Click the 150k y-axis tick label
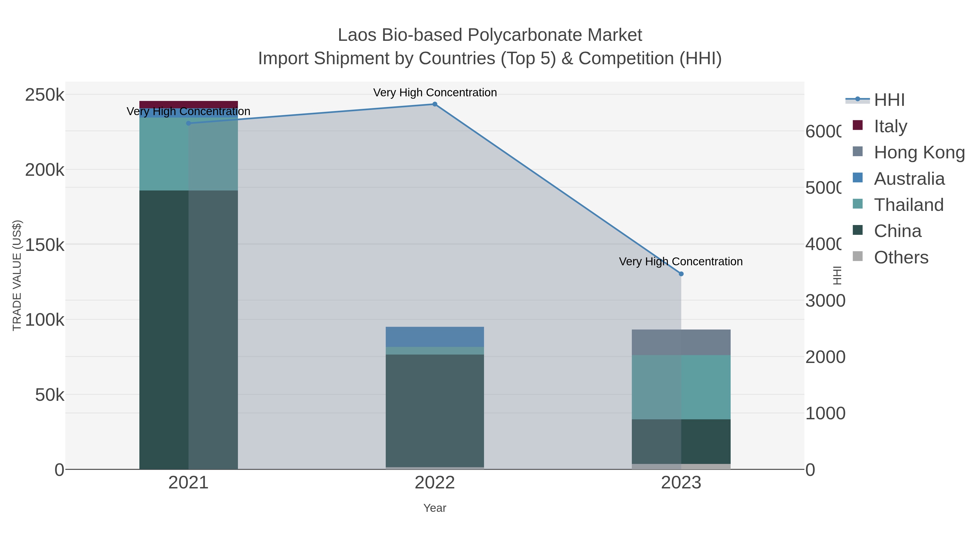Viewport: 980px width, 551px height. [x=45, y=245]
